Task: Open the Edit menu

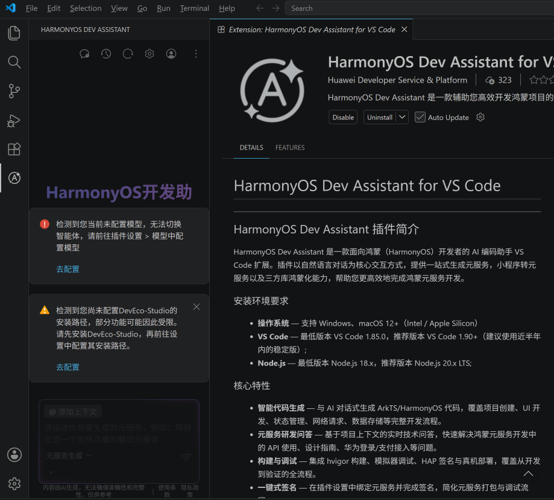Action: click(x=54, y=8)
